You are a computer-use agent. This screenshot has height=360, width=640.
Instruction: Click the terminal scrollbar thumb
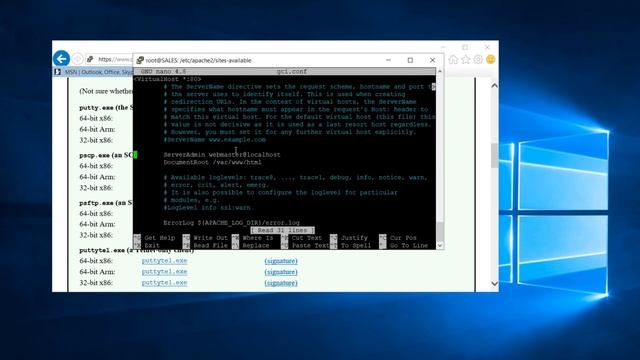click(440, 231)
